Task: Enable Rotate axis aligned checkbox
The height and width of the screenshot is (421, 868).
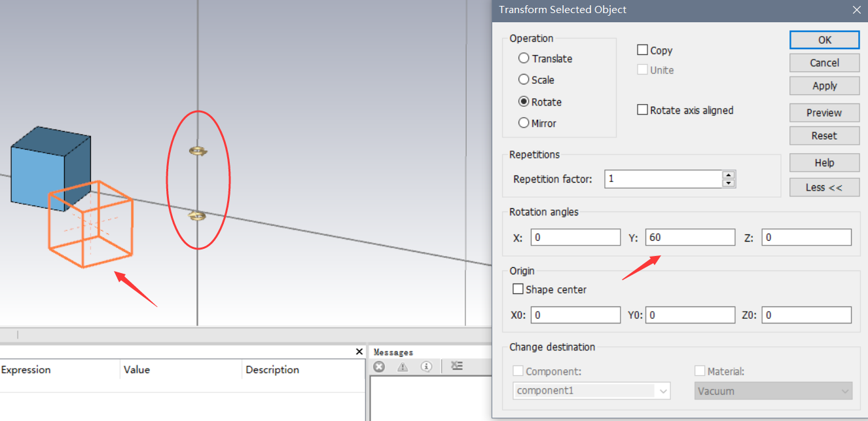Action: 642,110
